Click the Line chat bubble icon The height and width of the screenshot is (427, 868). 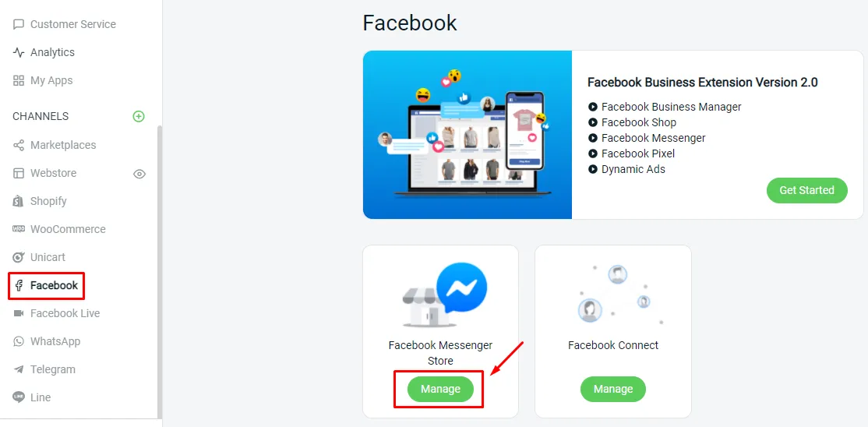[x=19, y=397]
